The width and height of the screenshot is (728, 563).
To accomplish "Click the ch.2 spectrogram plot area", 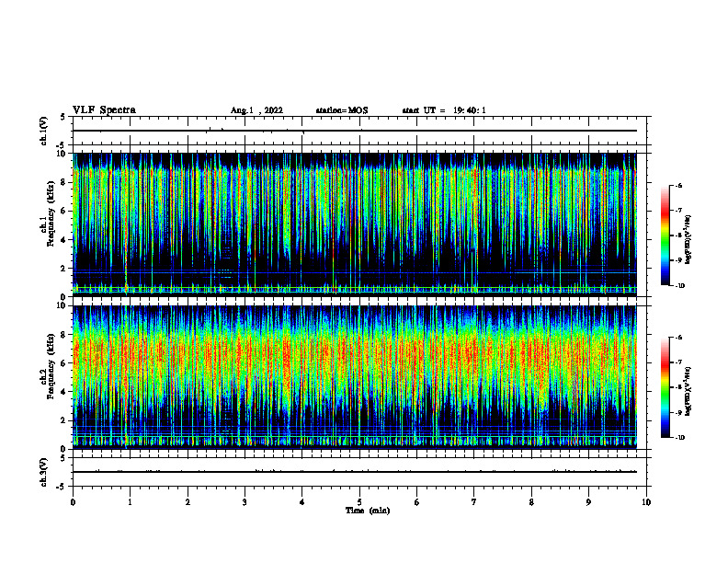I will (x=355, y=377).
